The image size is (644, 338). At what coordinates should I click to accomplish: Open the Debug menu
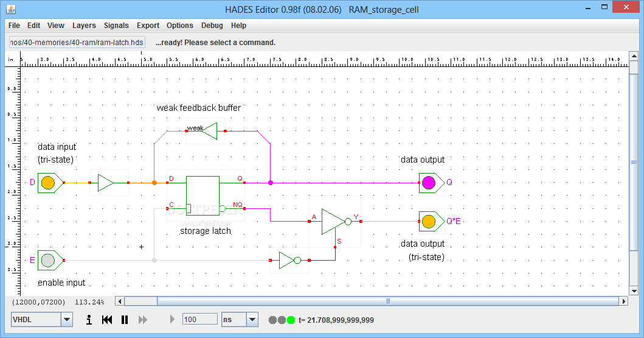pos(212,26)
